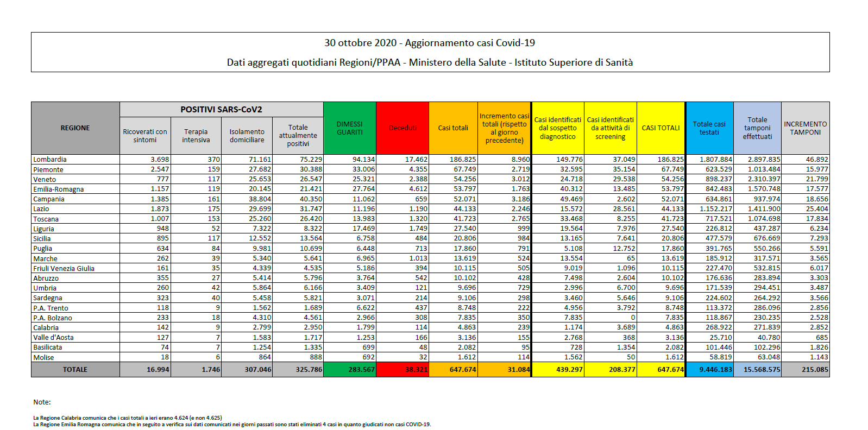Click the Lazio row label
The width and height of the screenshot is (868, 430).
point(41,209)
